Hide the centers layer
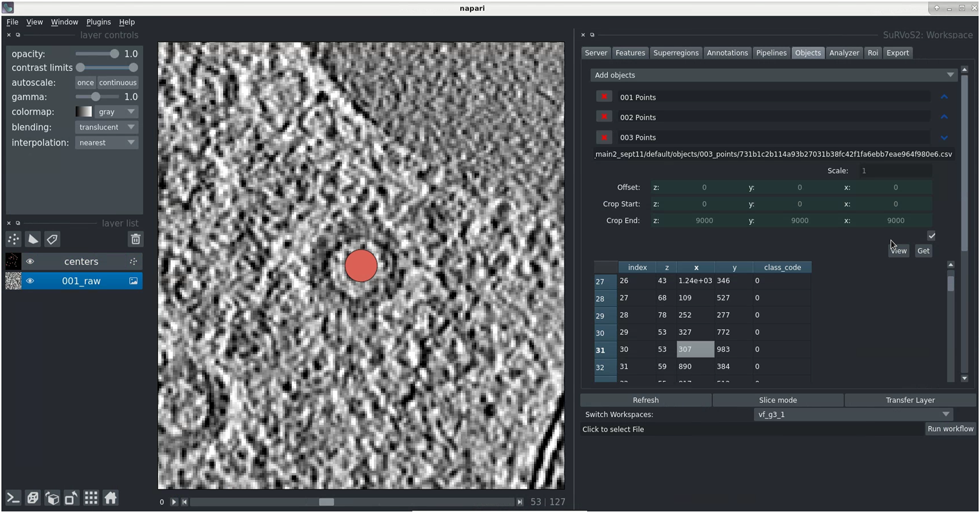The image size is (980, 513). click(x=30, y=262)
